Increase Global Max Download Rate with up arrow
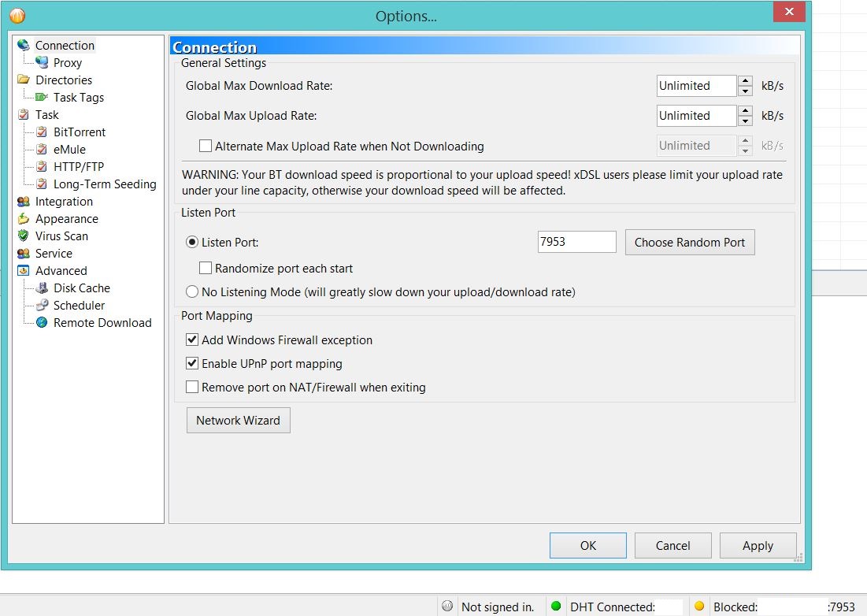This screenshot has height=616, width=867. point(745,81)
